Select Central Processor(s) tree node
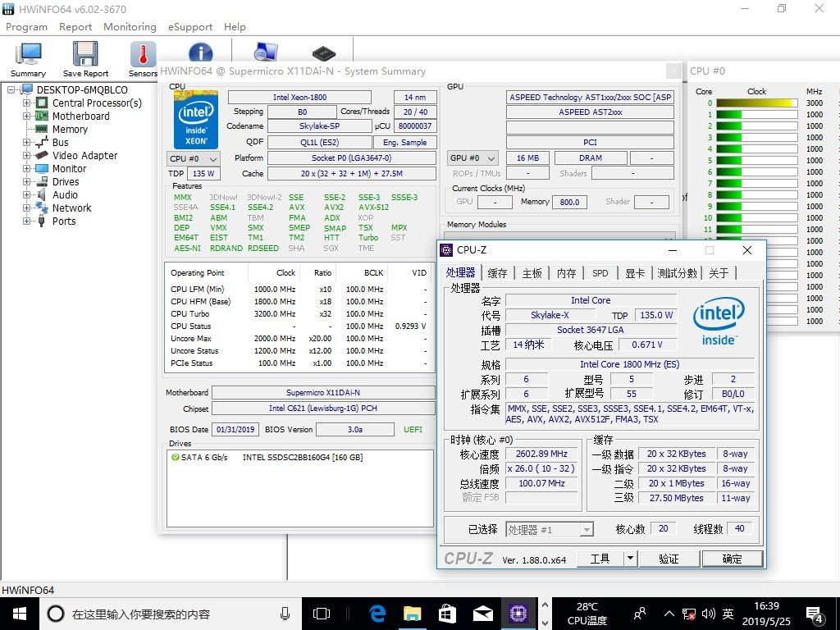Screen dimensions: 840x630 [x=97, y=103]
